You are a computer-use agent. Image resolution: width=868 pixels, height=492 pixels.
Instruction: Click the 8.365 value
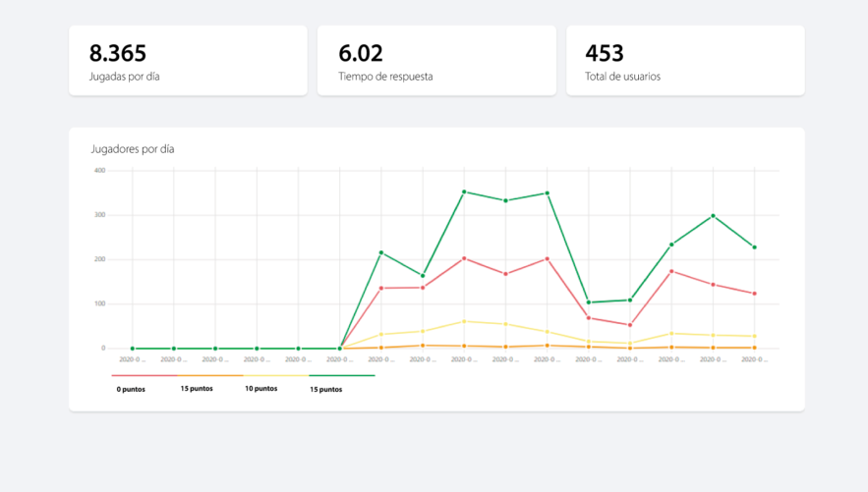pyautogui.click(x=117, y=53)
